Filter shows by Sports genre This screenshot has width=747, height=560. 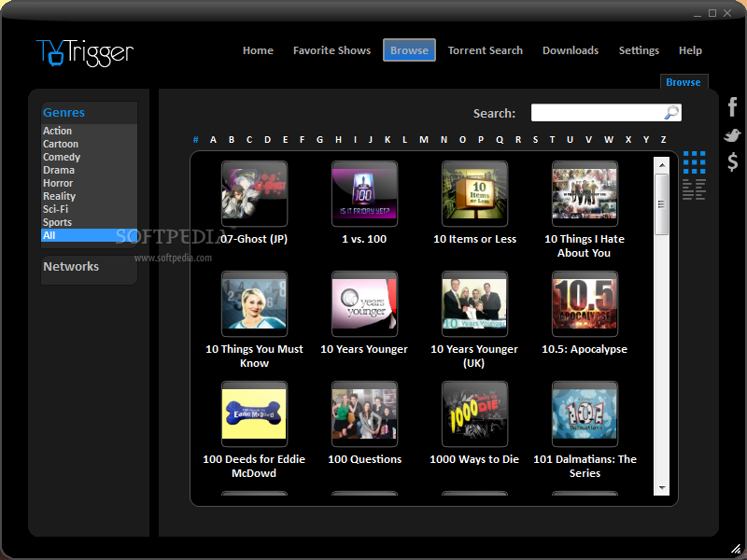coord(89,222)
